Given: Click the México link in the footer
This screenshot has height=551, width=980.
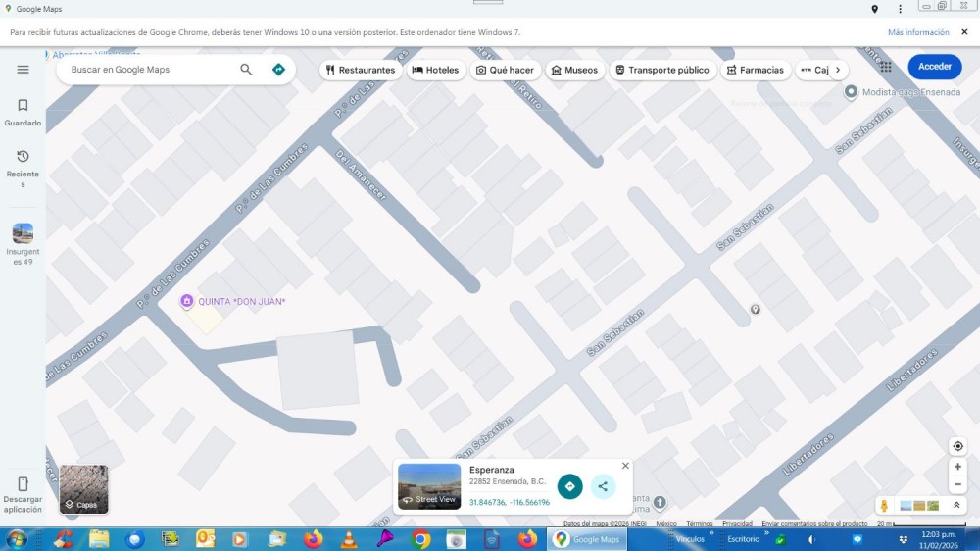Looking at the screenshot, I should [x=665, y=523].
